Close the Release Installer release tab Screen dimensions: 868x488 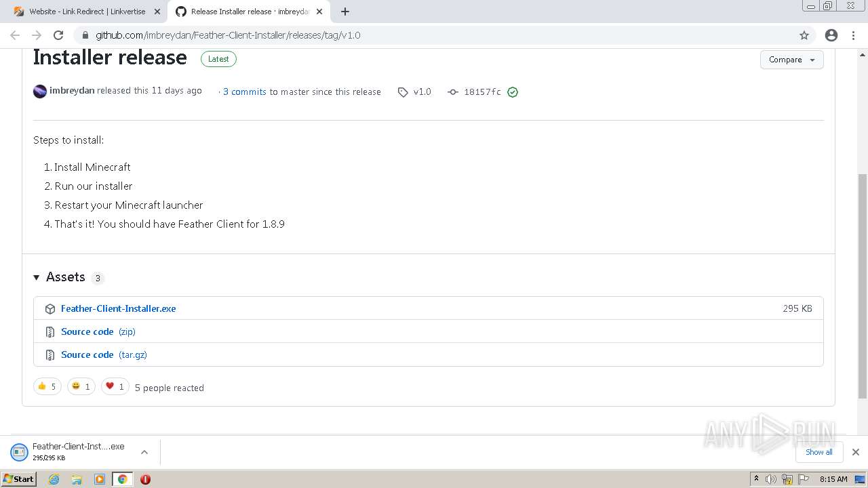(319, 12)
